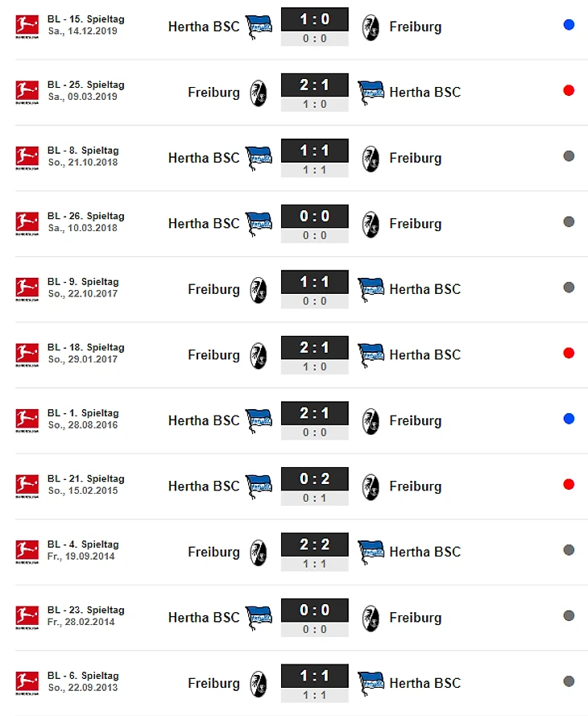The width and height of the screenshot is (588, 716).
Task: Open the 2:2 score of the 19.09.2014 match
Action: click(315, 544)
